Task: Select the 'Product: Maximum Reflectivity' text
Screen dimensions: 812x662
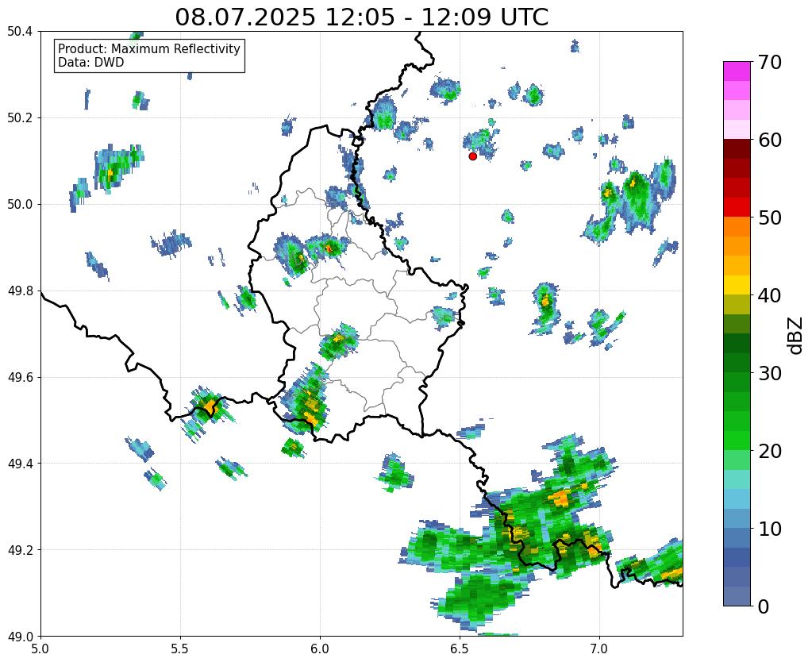Action: click(x=149, y=48)
